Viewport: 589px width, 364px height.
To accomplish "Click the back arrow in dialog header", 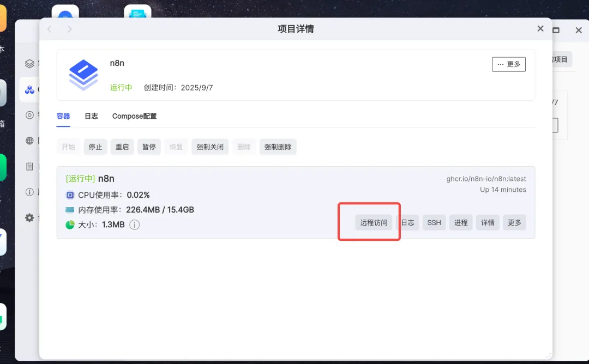I will point(49,28).
